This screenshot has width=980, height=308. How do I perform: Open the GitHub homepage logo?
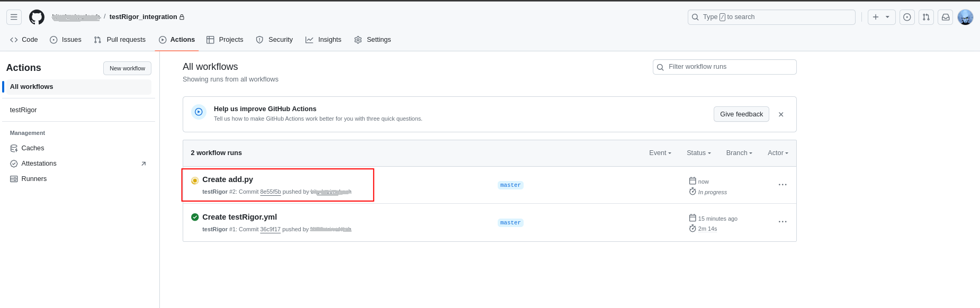[x=37, y=17]
